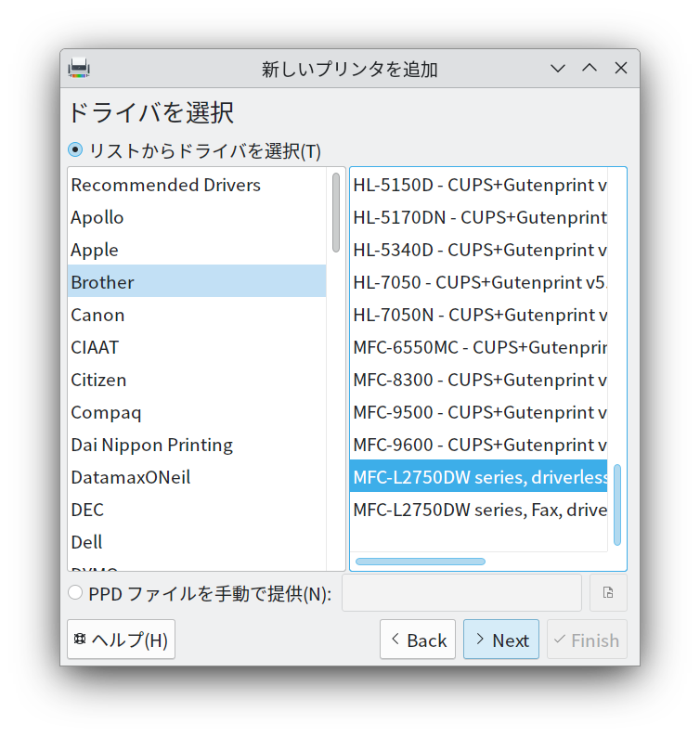Select Canon manufacturer
The image size is (700, 737).
coord(197,315)
